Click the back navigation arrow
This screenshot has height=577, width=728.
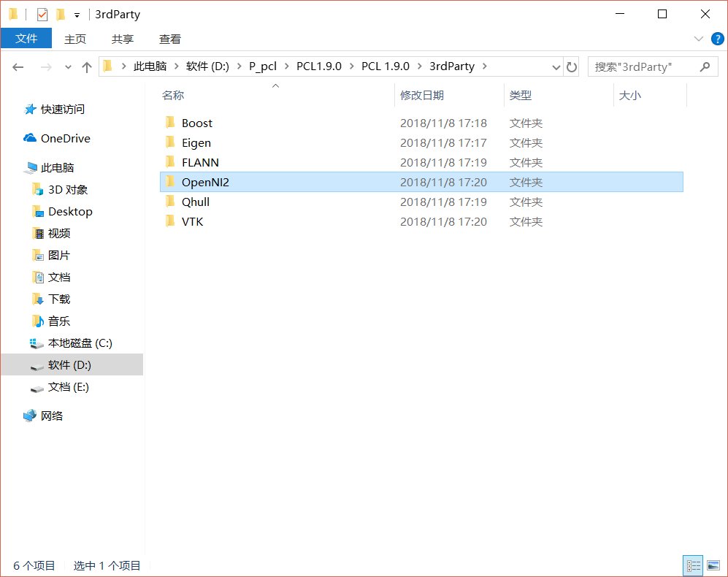pos(18,66)
